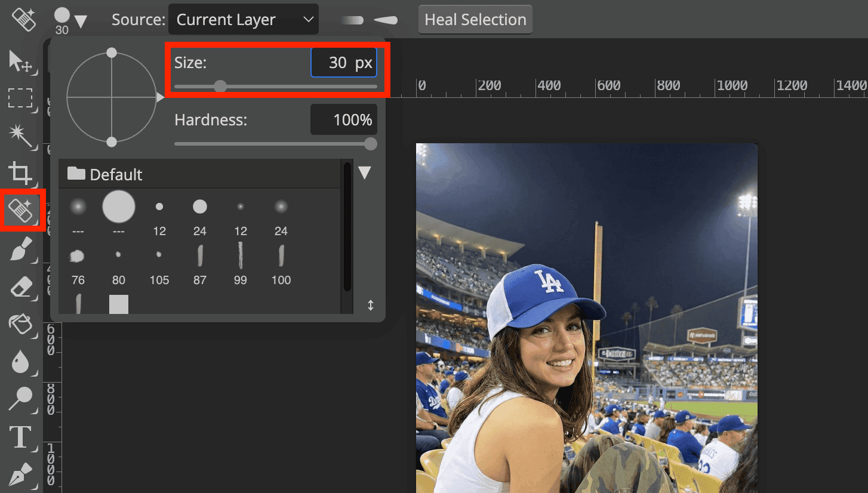
Task: Choose the square brush preset
Action: tap(119, 304)
